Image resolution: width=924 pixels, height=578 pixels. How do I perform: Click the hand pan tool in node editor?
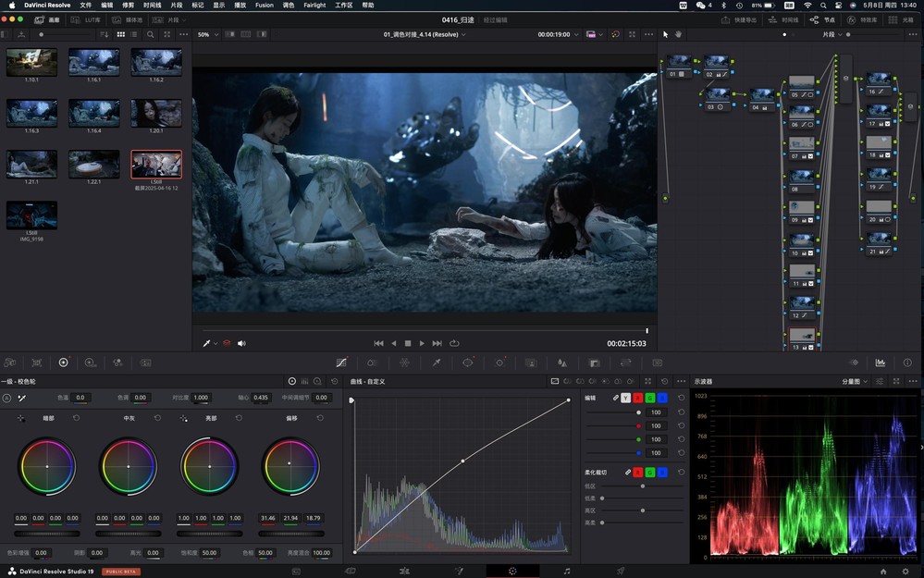tap(678, 34)
